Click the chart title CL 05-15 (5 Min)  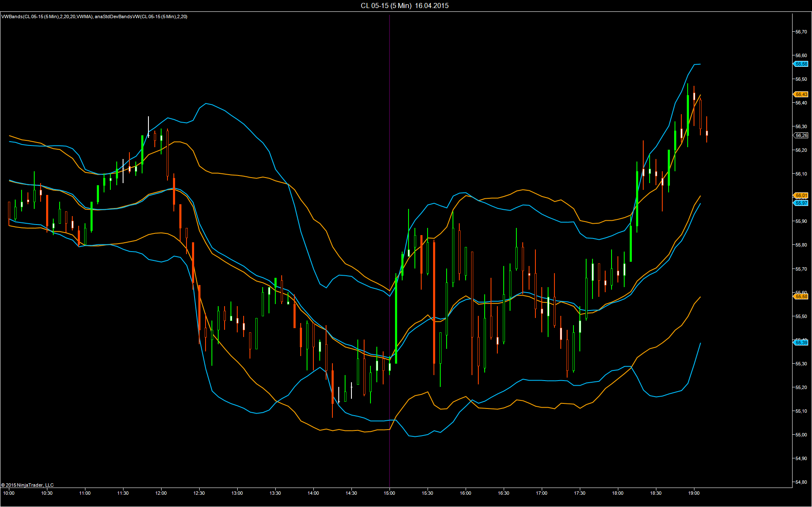[386, 5]
